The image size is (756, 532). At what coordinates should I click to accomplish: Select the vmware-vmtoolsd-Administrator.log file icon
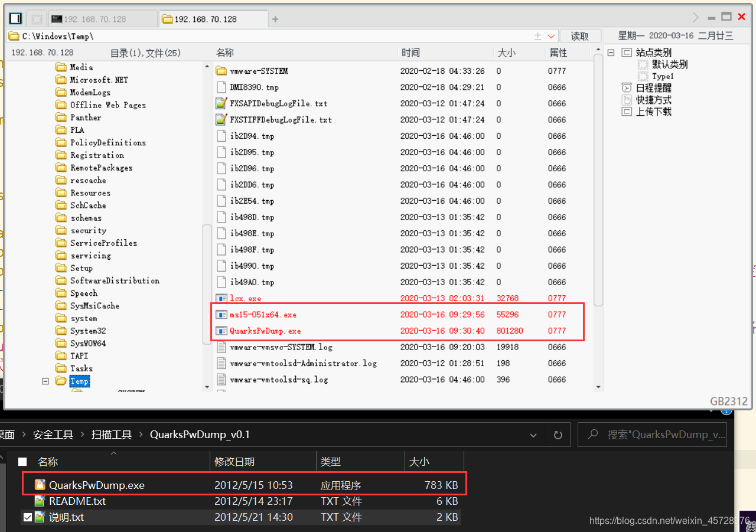tap(221, 363)
